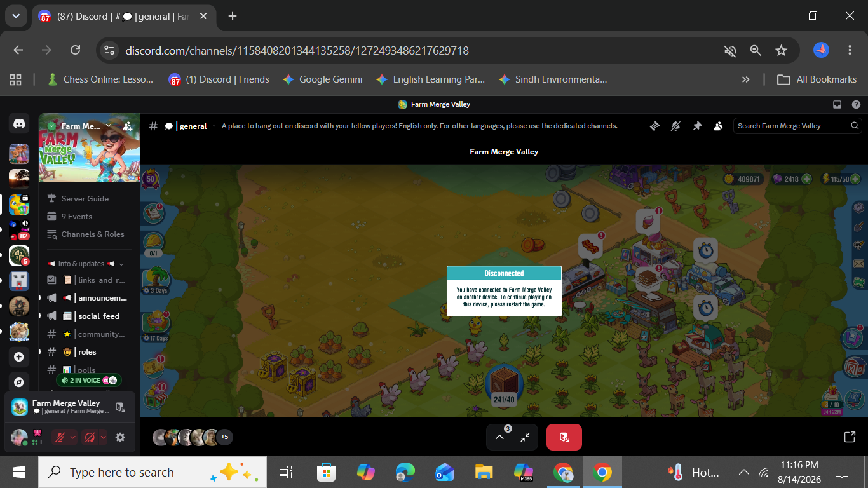Bookmark this page with star icon
The height and width of the screenshot is (488, 868).
781,50
